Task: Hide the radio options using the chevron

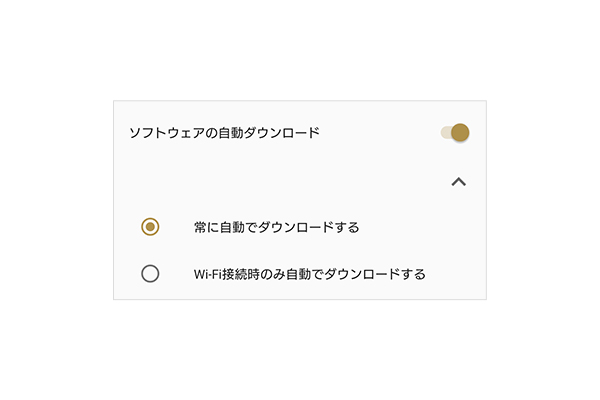Action: click(459, 182)
